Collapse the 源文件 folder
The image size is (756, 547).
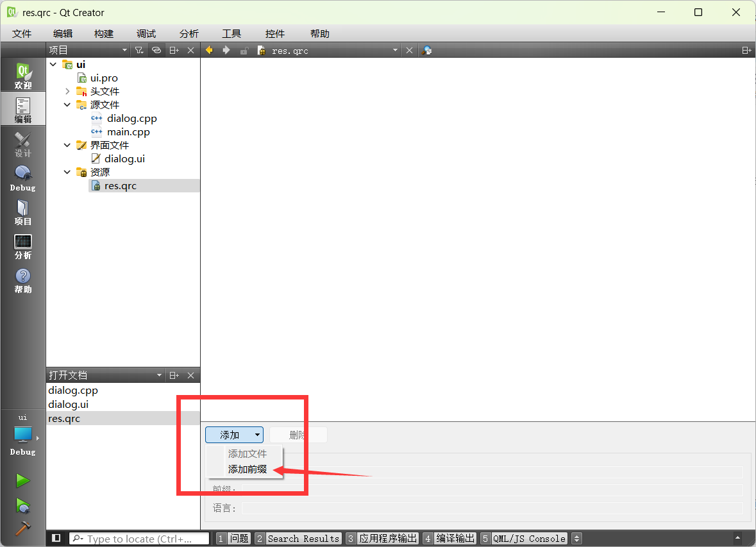[67, 105]
